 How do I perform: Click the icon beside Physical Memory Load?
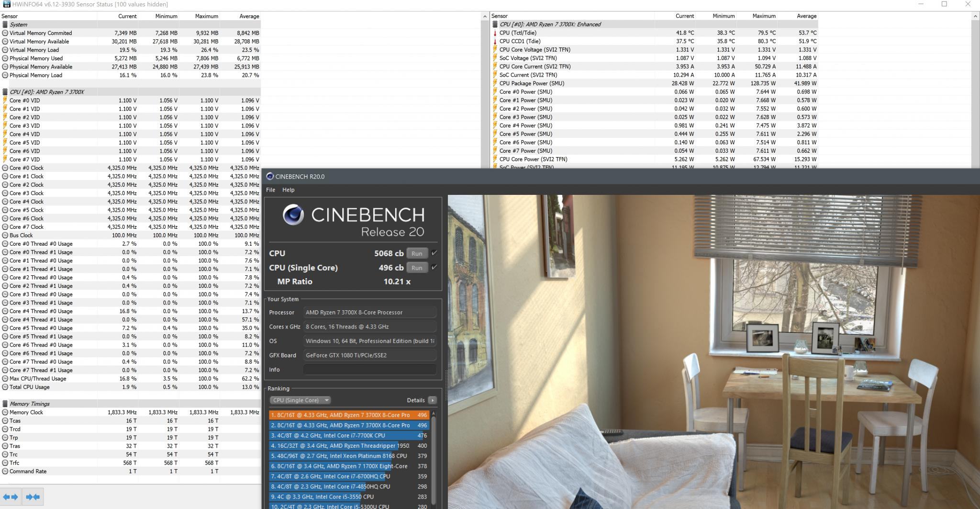click(x=5, y=75)
